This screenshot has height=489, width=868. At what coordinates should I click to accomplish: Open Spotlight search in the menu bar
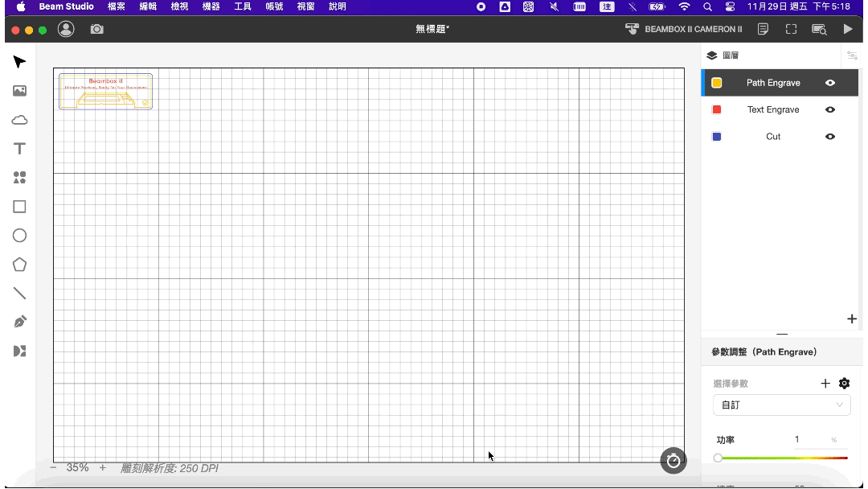(x=707, y=6)
